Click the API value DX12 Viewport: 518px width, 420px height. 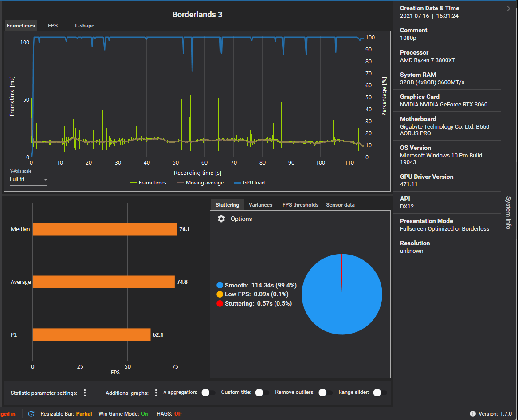point(407,207)
